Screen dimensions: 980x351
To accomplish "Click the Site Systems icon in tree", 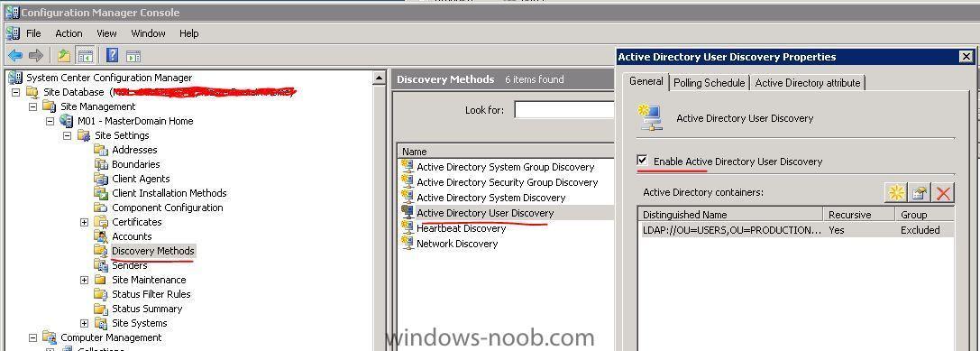I will coord(101,323).
